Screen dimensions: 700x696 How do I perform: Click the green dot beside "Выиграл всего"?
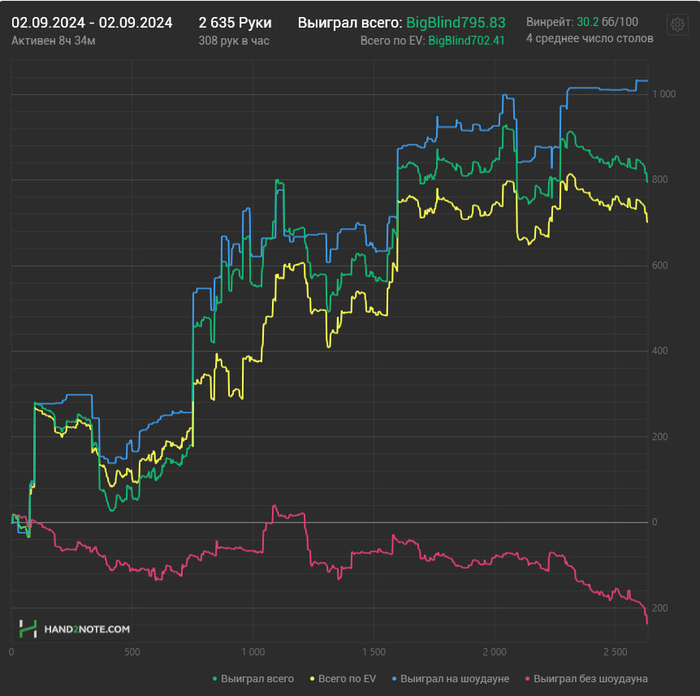click(215, 679)
